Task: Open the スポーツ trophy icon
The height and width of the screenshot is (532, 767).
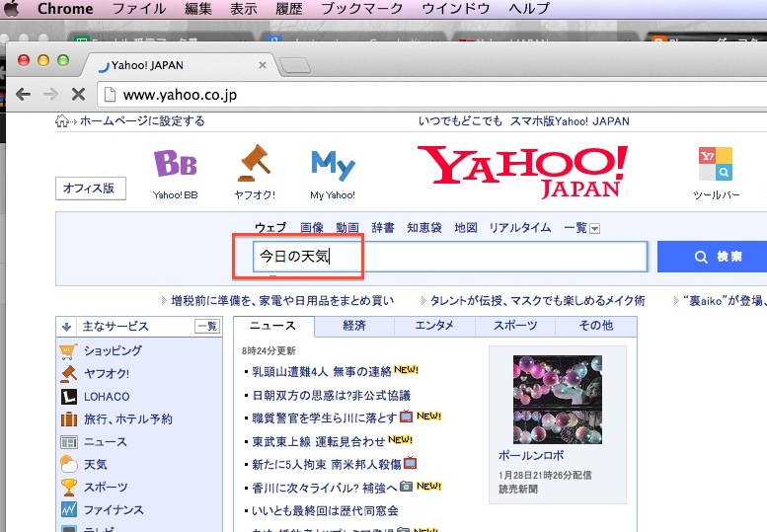Action: coord(69,487)
